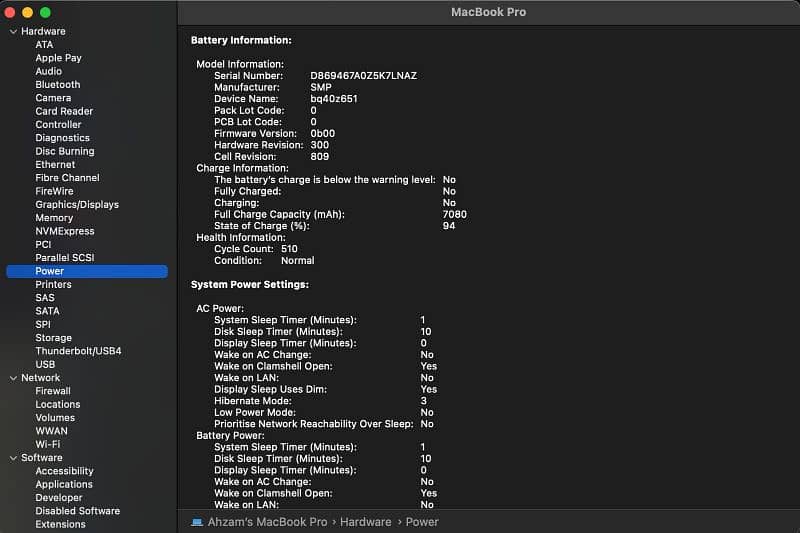Choose the Power sidebar item

(50, 271)
